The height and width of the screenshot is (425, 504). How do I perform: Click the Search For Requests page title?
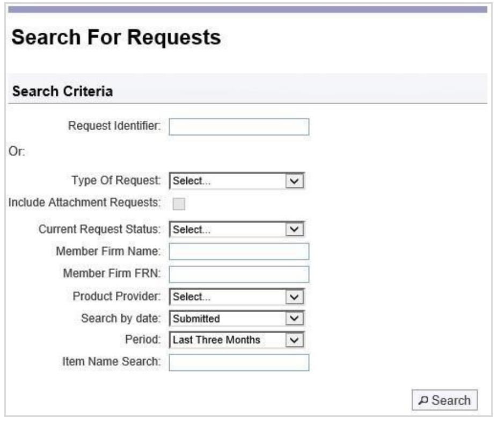116,37
